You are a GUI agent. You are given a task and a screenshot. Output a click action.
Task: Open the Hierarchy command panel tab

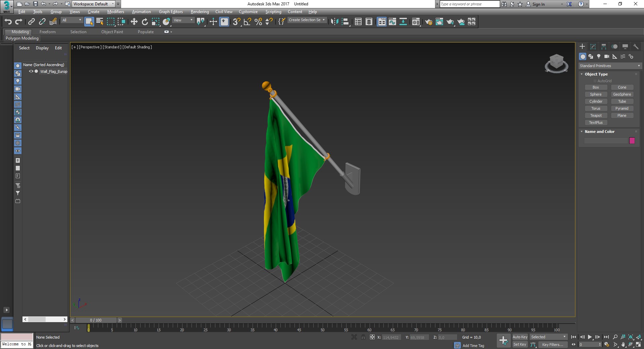[604, 47]
